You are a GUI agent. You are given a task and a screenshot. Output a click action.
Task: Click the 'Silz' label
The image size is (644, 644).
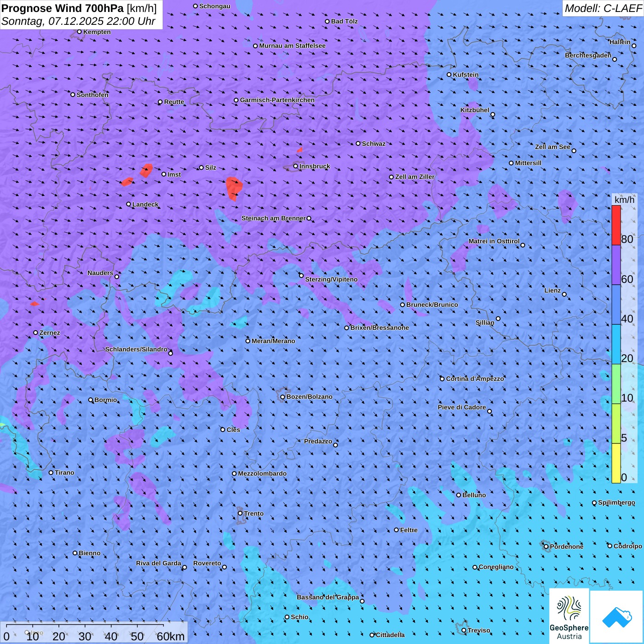211,167
